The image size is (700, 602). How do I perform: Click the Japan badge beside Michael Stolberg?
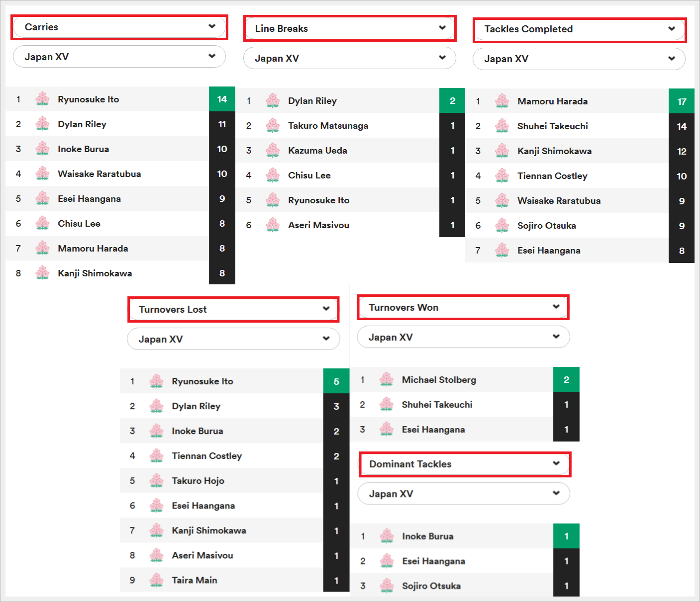(387, 380)
